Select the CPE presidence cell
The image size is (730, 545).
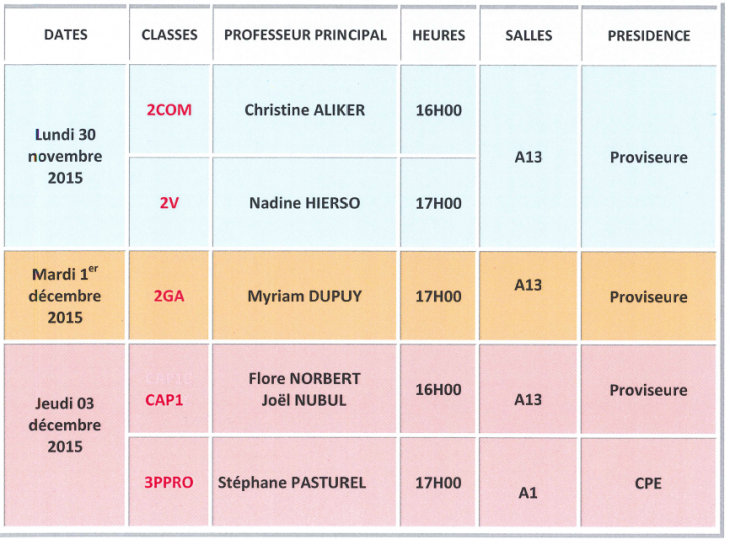tap(649, 482)
